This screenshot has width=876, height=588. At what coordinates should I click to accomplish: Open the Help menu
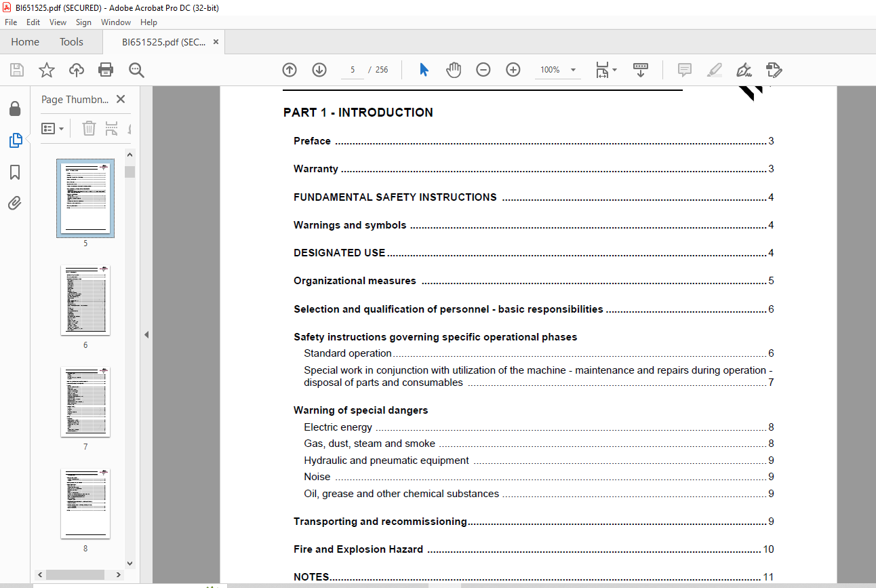pos(148,22)
